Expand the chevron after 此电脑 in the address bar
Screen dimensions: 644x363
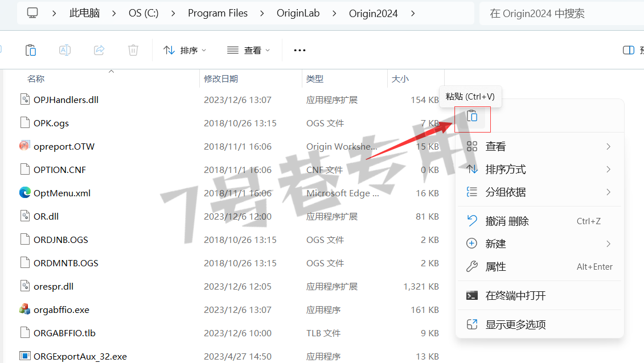coord(114,14)
